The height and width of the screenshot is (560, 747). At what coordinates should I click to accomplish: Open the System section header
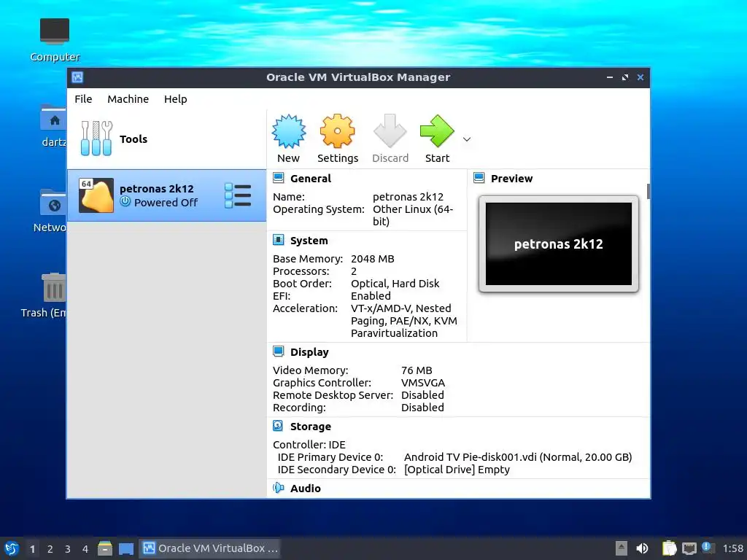309,241
